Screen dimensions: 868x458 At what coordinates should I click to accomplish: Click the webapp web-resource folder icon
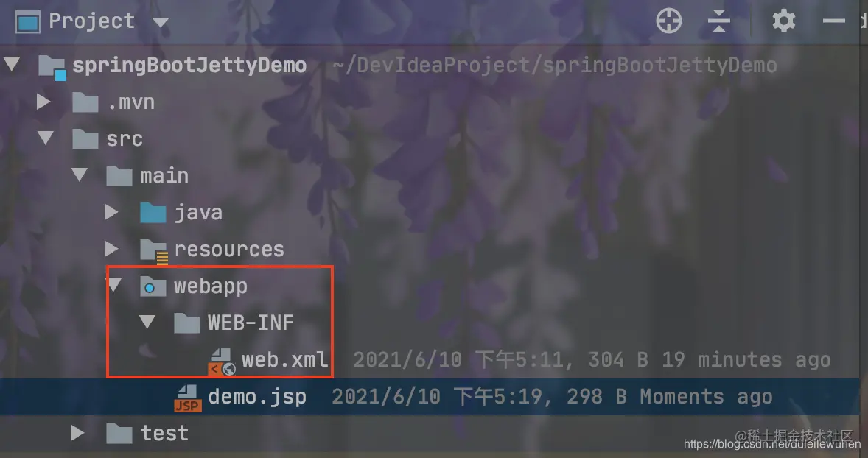click(x=153, y=286)
